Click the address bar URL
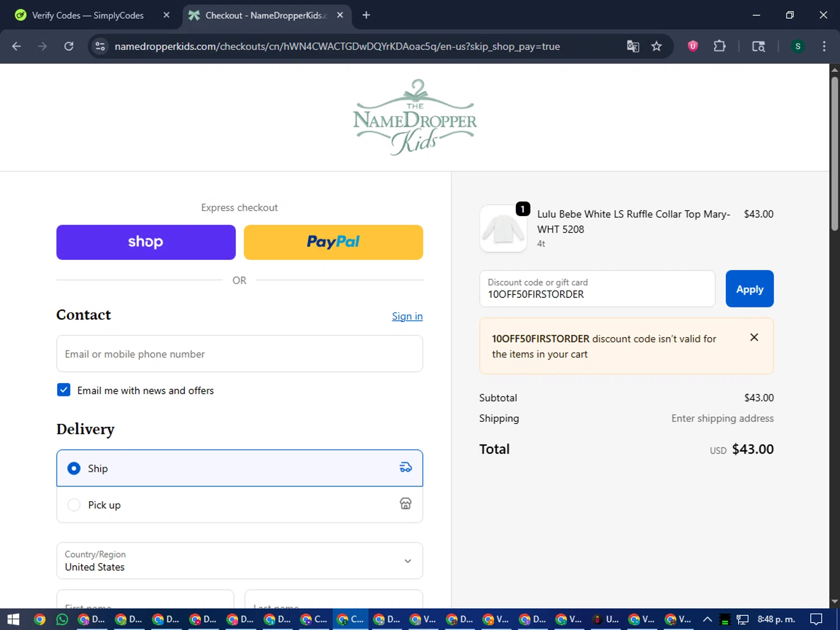 337,46
